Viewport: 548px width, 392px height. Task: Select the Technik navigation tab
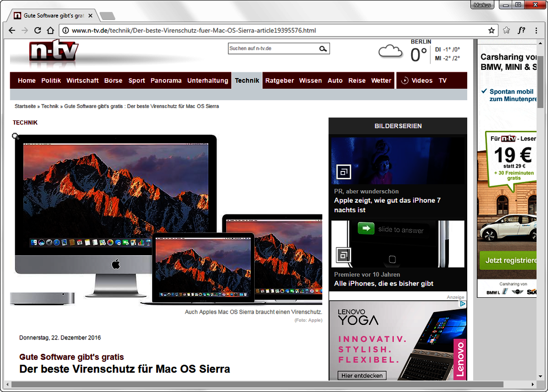(x=247, y=80)
